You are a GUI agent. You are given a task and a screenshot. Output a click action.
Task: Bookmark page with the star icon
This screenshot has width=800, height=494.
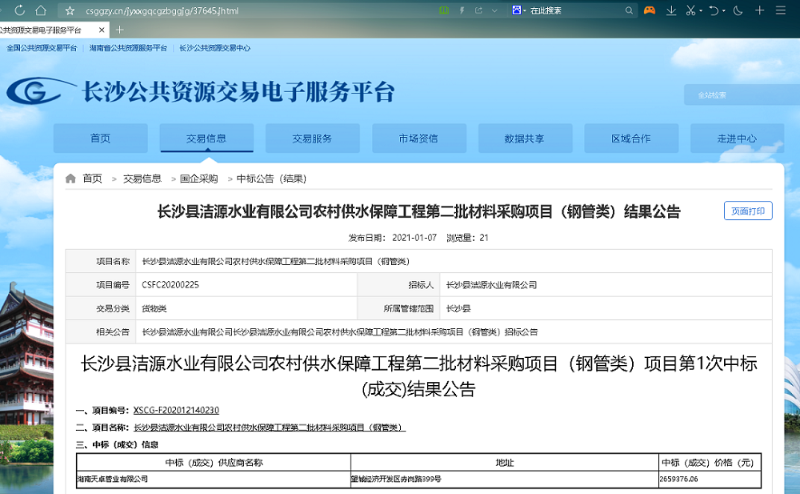click(x=69, y=10)
